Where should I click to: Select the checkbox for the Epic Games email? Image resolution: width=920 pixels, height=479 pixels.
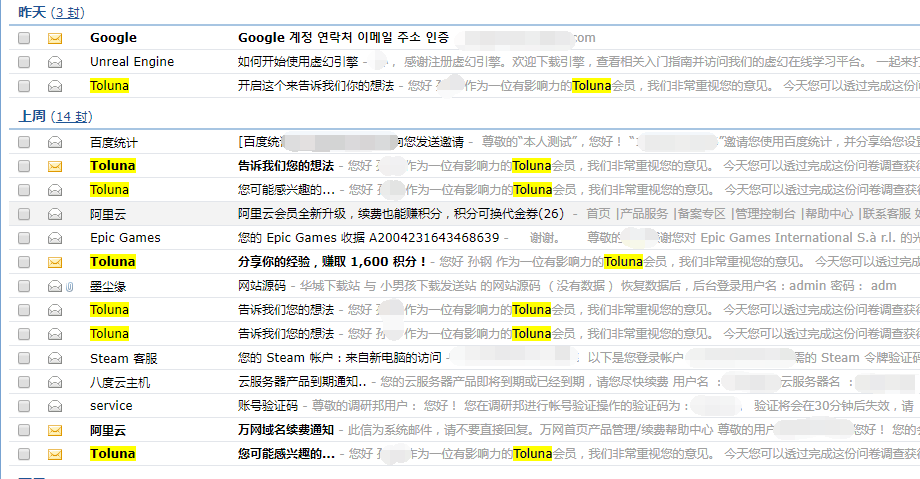24,238
